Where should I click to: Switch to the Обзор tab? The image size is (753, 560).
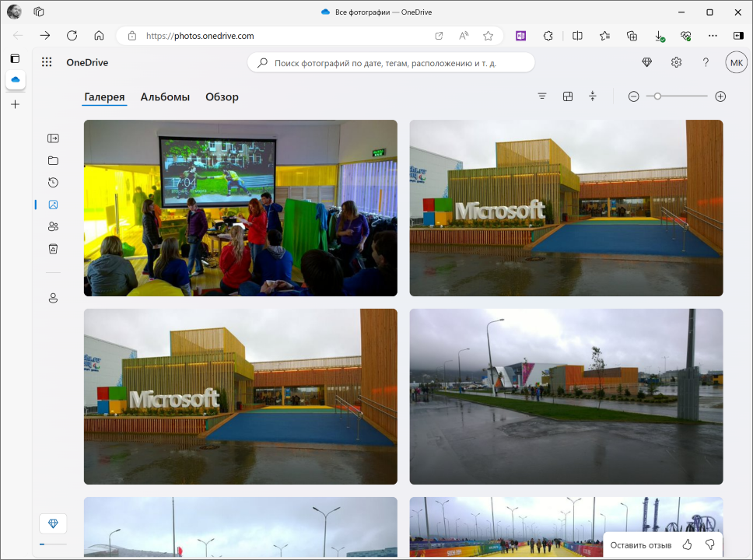tap(222, 97)
